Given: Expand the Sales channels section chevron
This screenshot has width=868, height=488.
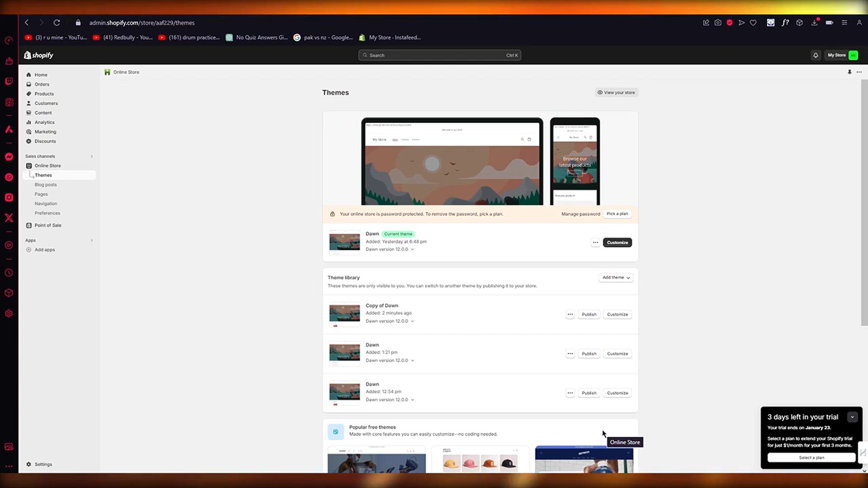Looking at the screenshot, I should click(92, 156).
